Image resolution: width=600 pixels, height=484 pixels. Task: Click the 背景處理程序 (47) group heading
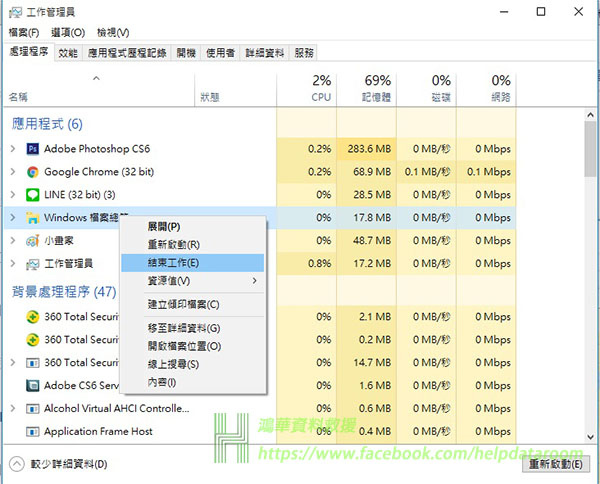pos(64,292)
